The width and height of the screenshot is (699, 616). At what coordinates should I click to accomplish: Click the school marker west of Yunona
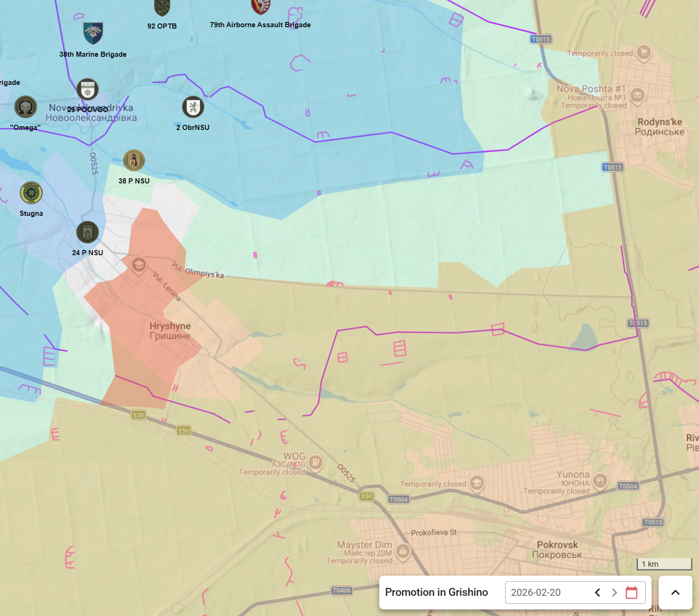(x=477, y=482)
